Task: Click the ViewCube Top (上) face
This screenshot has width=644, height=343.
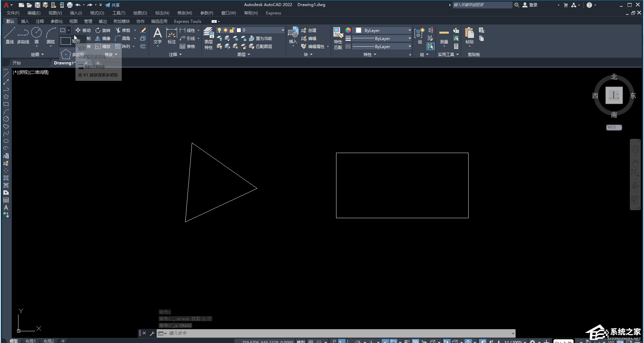Action: (614, 95)
